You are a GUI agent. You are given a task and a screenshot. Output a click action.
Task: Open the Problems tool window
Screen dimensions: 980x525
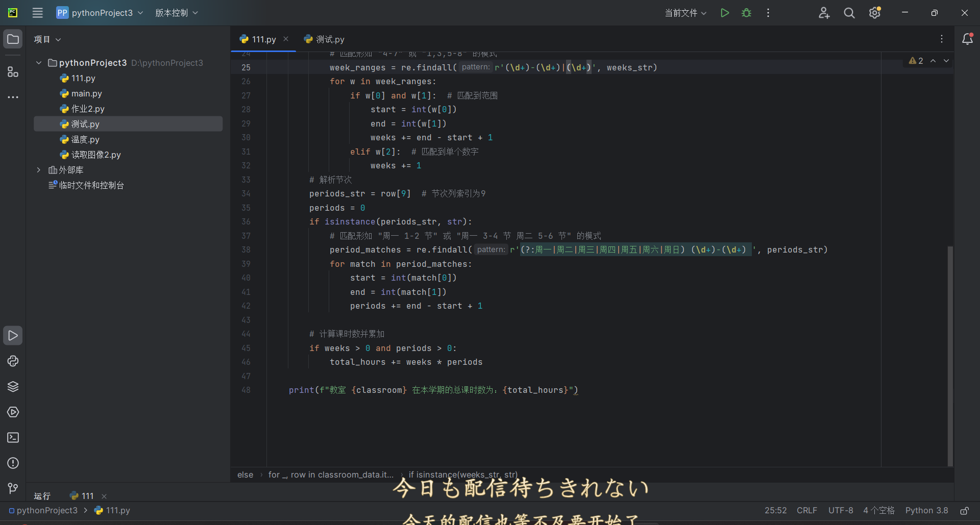(13, 463)
